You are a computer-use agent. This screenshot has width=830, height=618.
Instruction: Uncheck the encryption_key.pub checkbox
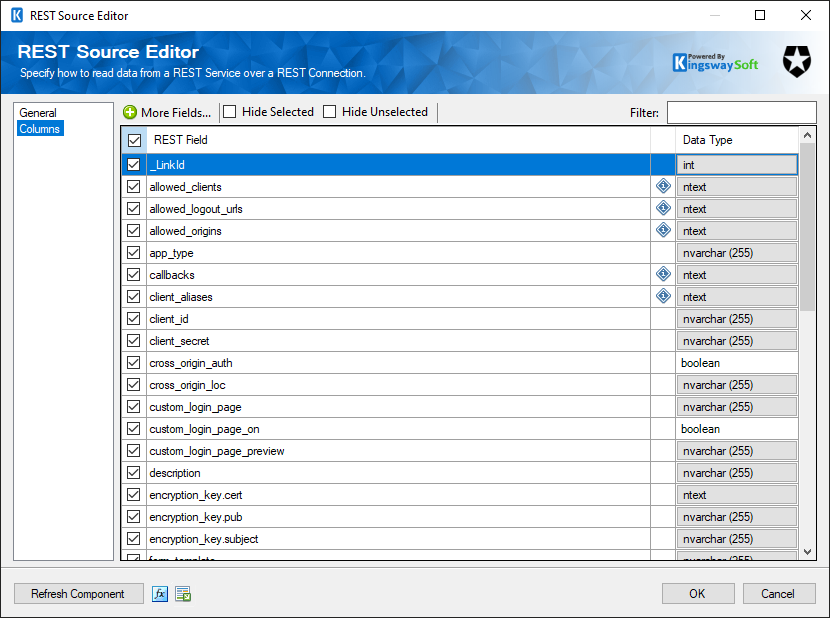click(x=133, y=516)
